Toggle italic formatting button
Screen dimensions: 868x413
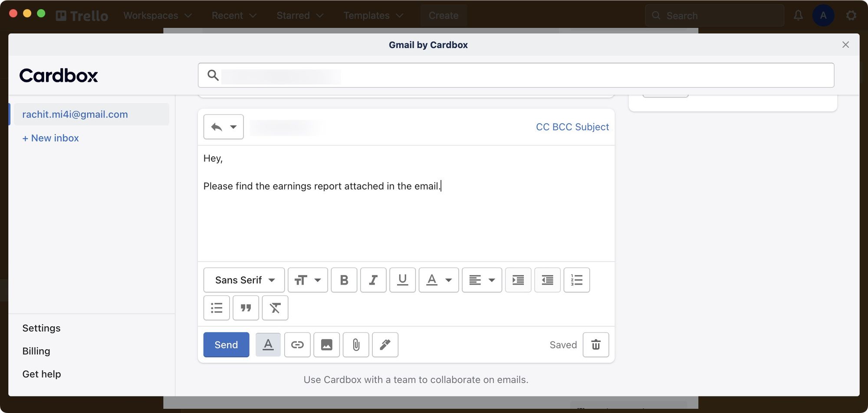(373, 280)
